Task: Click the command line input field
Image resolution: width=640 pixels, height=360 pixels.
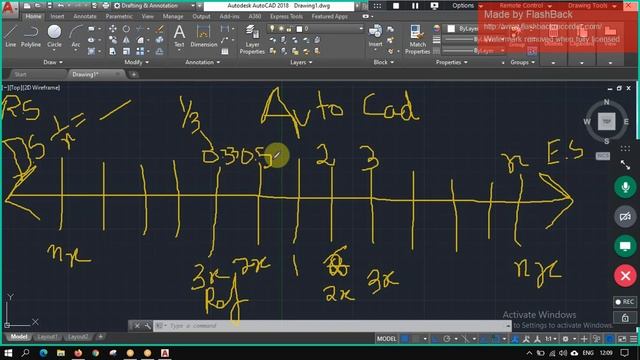Action: point(331,326)
